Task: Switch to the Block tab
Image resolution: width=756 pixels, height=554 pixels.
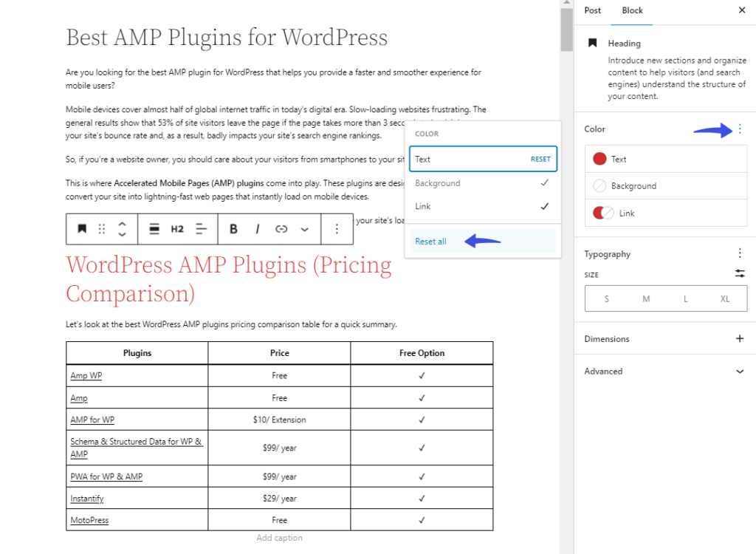Action: [x=632, y=10]
